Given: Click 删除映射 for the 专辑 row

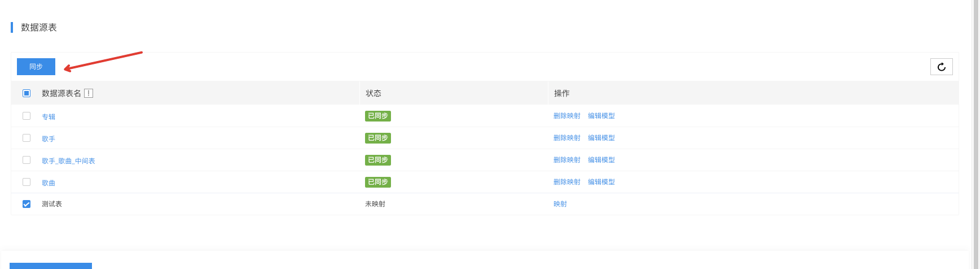Looking at the screenshot, I should (566, 116).
